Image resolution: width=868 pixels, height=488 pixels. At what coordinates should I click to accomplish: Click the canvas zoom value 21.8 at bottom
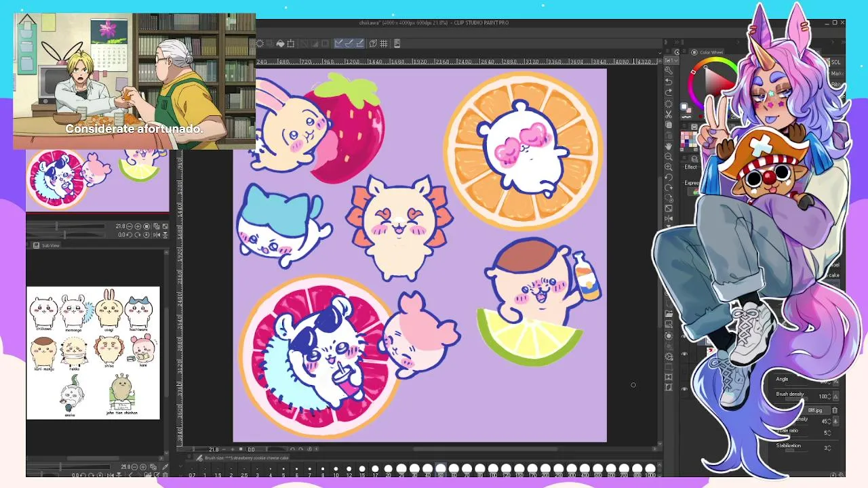coord(214,449)
